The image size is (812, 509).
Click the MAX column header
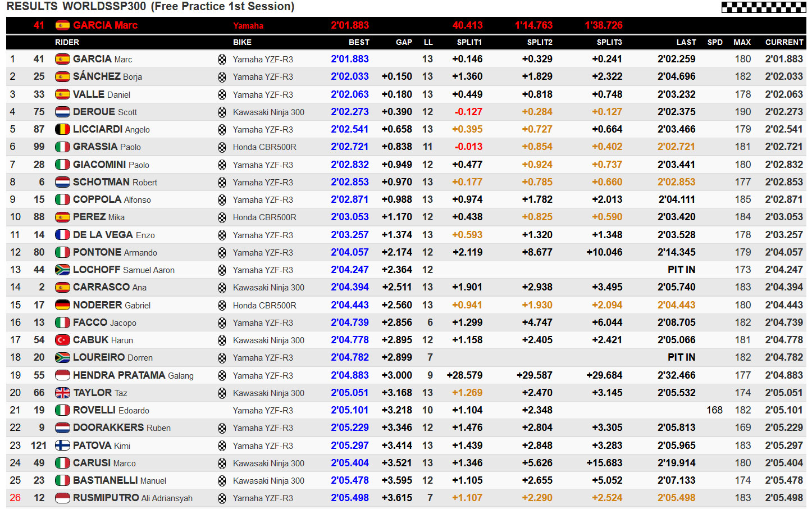tap(742, 42)
